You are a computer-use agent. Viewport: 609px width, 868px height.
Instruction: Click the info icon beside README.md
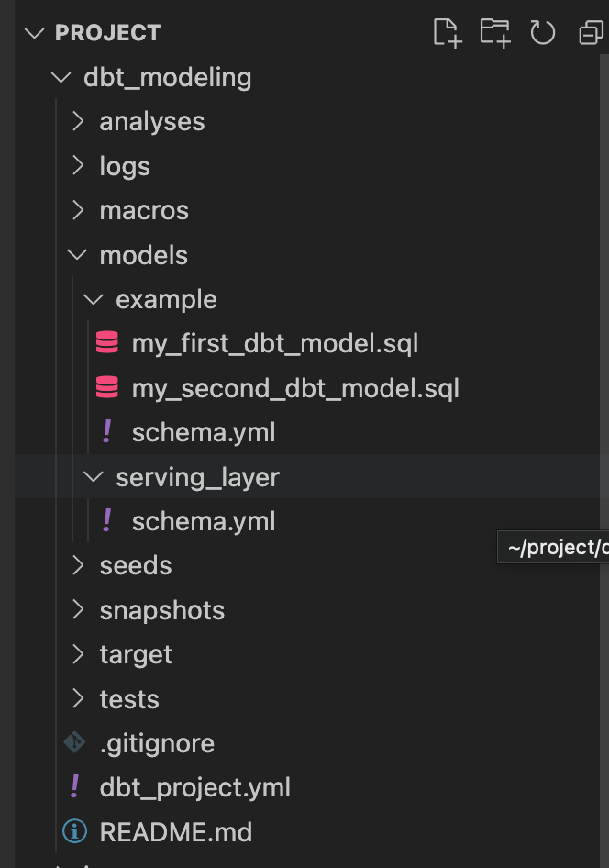(x=74, y=831)
